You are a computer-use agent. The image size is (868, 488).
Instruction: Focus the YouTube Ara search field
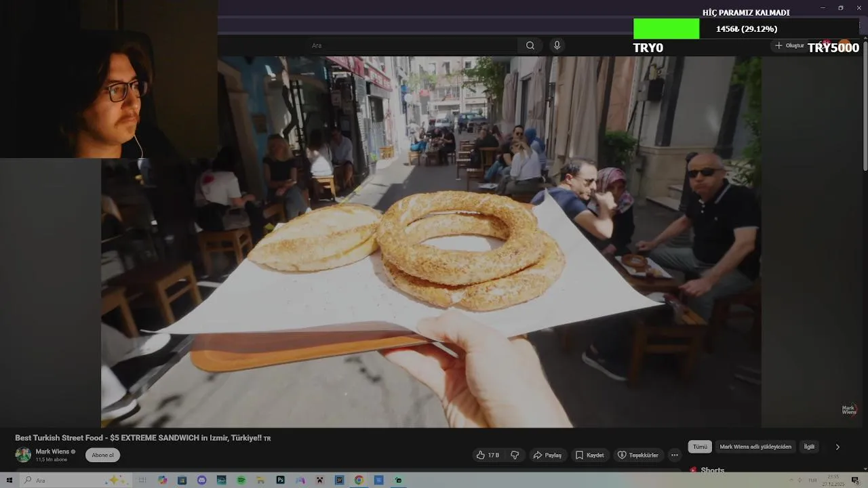click(414, 45)
